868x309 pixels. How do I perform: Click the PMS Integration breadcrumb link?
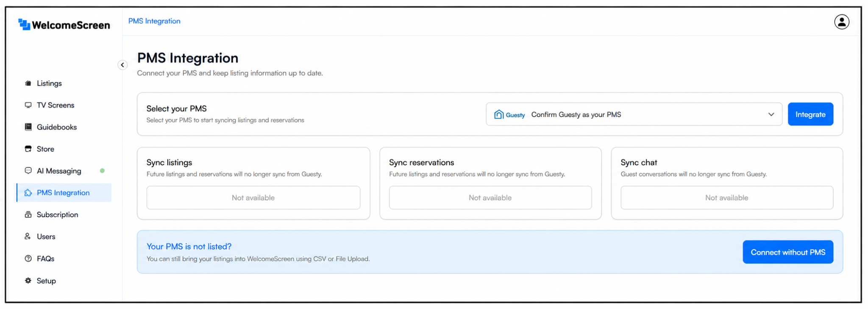click(154, 21)
